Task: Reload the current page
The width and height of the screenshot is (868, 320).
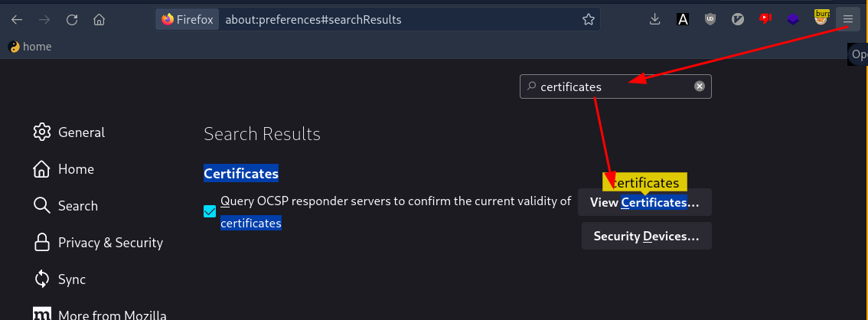Action: (71, 20)
